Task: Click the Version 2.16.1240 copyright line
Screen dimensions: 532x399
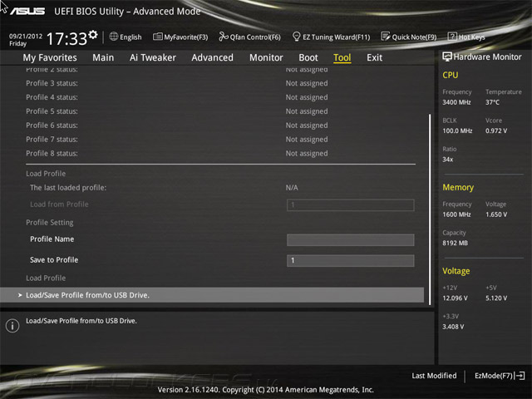Action: pyautogui.click(x=266, y=390)
